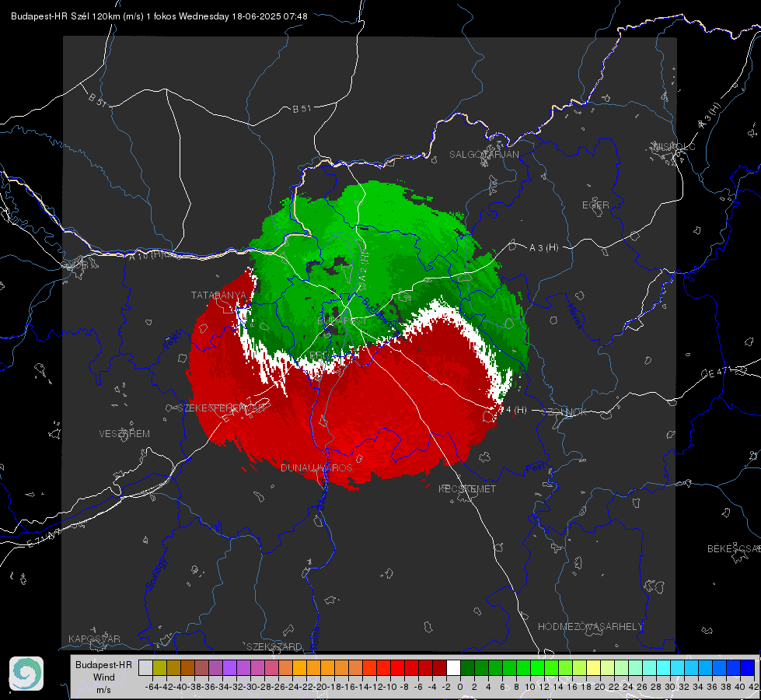Select the yellow swatch in wind legend

pyautogui.click(x=593, y=667)
